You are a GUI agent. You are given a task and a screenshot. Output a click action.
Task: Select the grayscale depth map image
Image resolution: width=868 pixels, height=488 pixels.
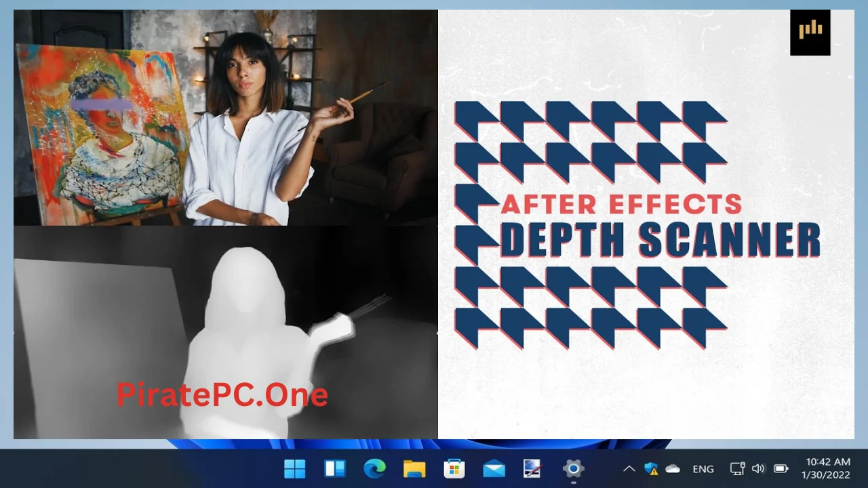[225, 332]
